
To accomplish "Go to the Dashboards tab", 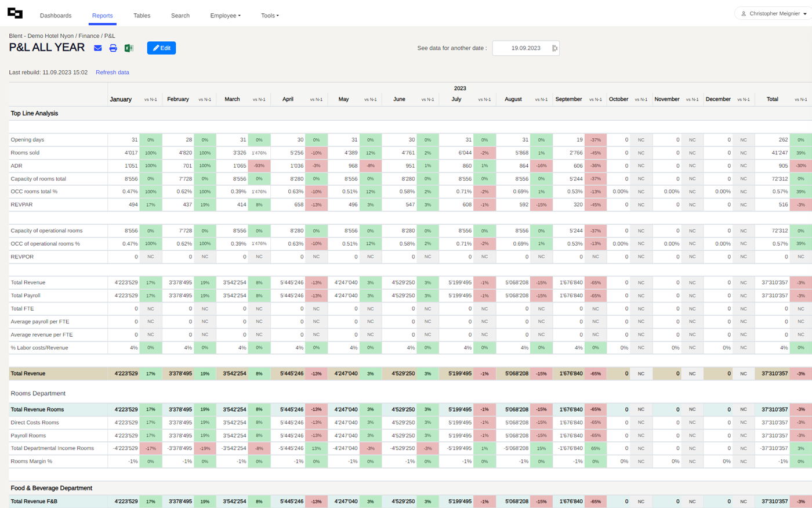I will (x=56, y=16).
